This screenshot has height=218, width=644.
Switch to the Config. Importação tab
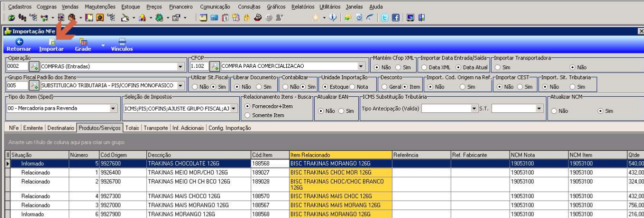click(229, 128)
